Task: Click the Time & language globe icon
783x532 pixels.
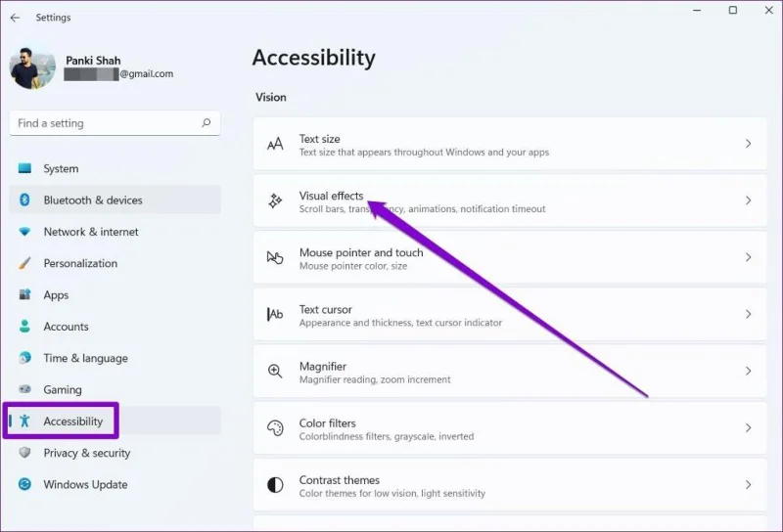Action: tap(24, 358)
